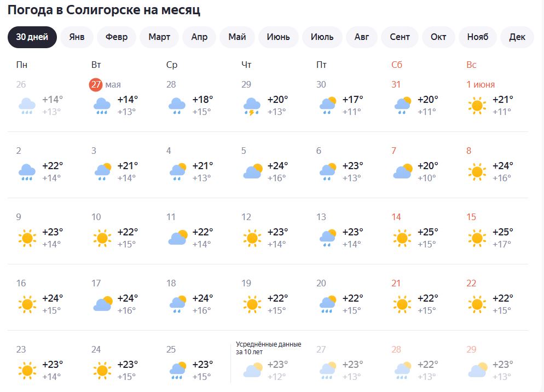The width and height of the screenshot is (544, 392).
Task: Switch to the Янв month tab
Action: (77, 37)
